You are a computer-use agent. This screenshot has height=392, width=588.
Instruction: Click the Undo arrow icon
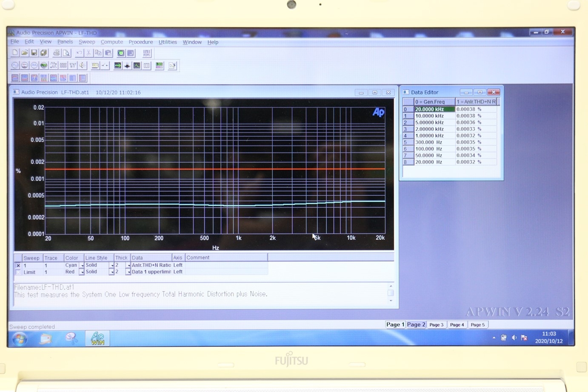79,53
